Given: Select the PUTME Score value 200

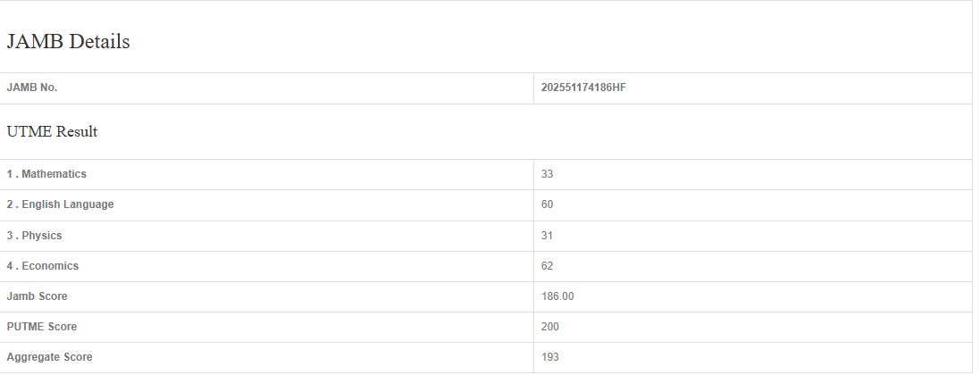Looking at the screenshot, I should click(x=549, y=327).
